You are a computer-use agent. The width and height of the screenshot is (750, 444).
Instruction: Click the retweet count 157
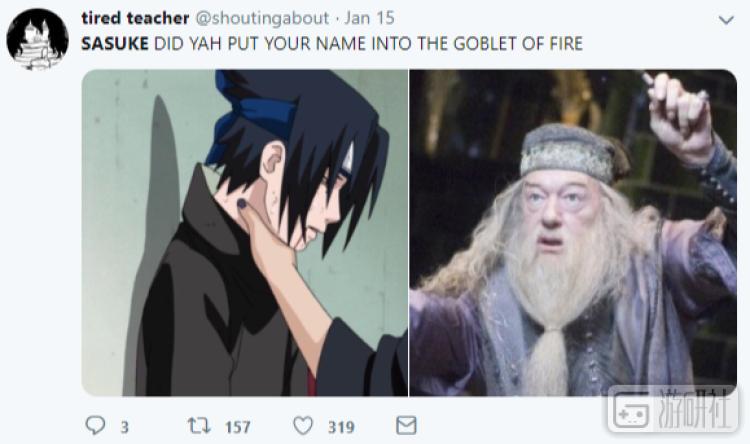tap(238, 427)
